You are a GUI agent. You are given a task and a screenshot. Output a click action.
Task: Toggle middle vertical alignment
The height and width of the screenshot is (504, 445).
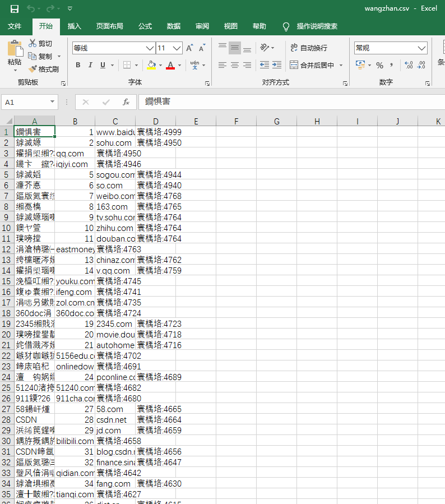pos(235,48)
